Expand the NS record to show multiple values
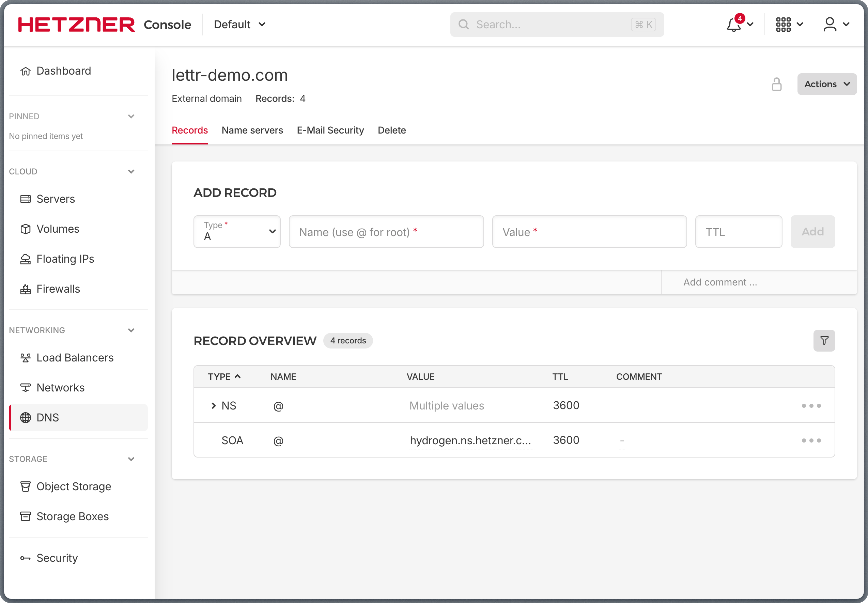 (x=213, y=405)
